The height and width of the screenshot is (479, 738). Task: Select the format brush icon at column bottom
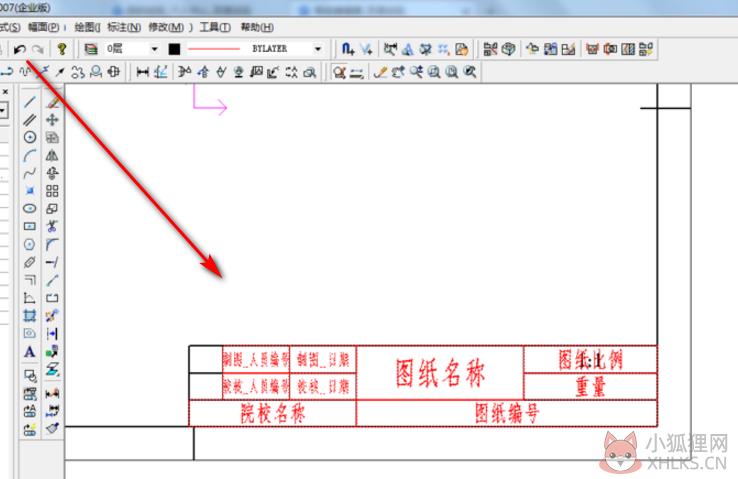(x=52, y=429)
